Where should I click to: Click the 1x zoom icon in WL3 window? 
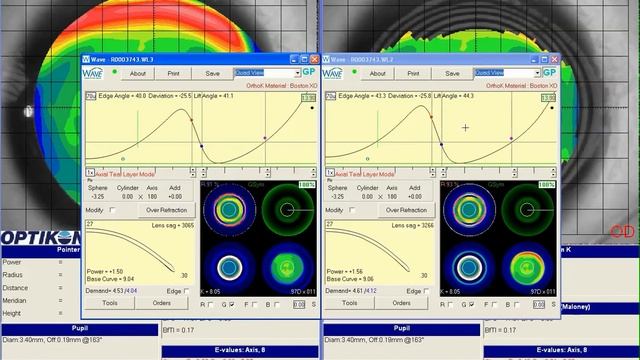(x=90, y=173)
